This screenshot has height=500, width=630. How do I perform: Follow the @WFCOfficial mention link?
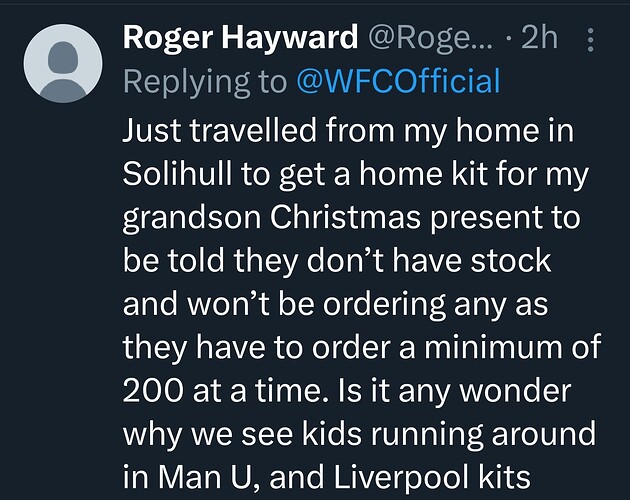point(399,81)
